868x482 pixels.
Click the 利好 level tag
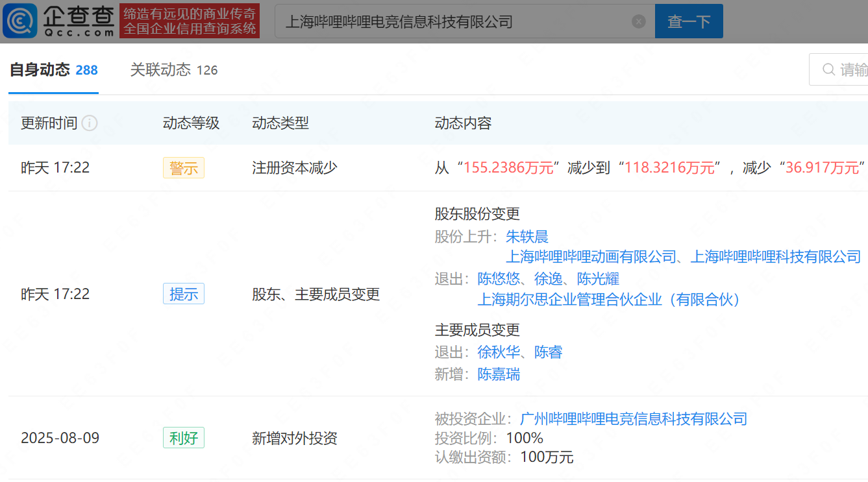pos(183,439)
